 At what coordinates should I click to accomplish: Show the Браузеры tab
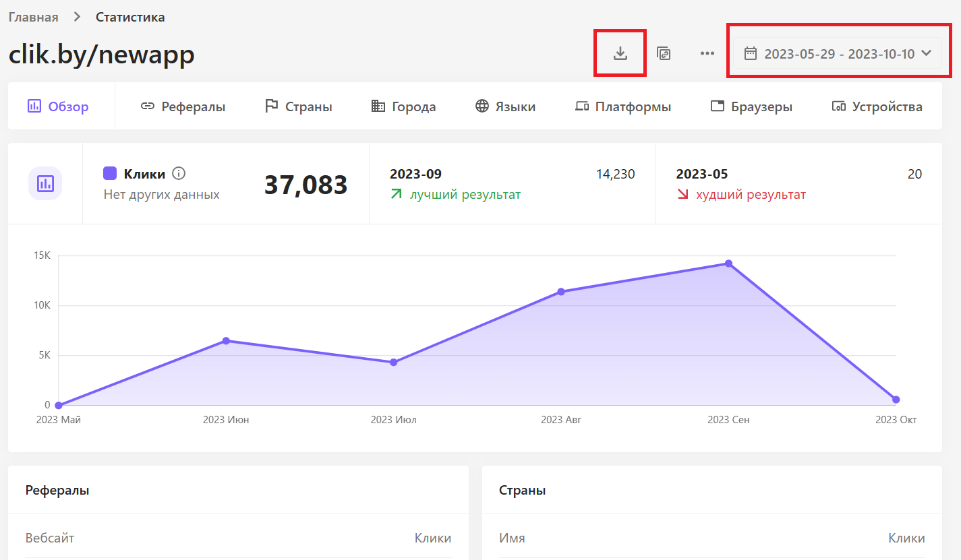751,106
